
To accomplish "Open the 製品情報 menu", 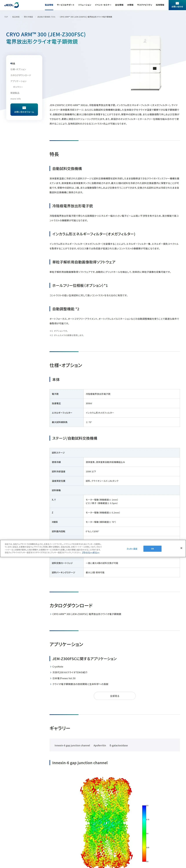I will 49,5.
